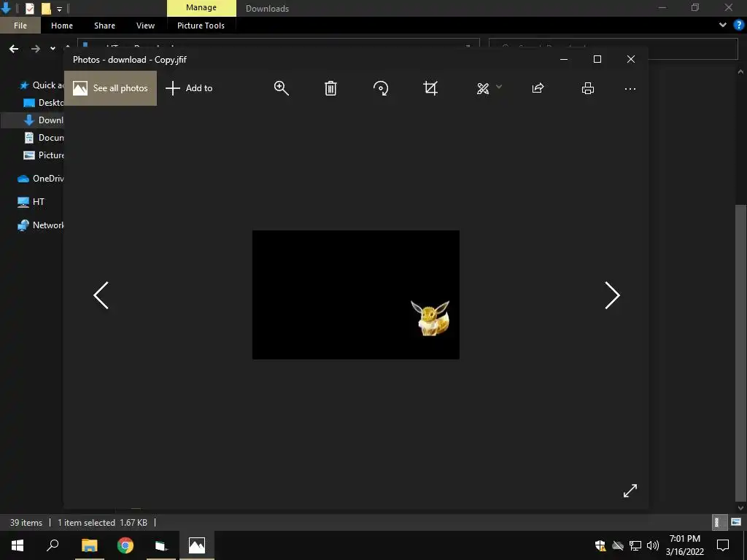747x560 pixels.
Task: Open Edit & Create icon
Action: (x=483, y=88)
